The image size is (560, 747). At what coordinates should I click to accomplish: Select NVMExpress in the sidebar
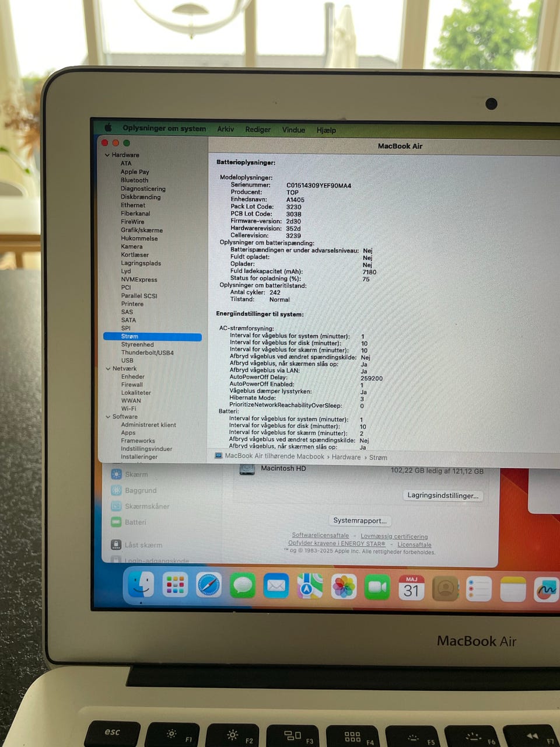[139, 280]
